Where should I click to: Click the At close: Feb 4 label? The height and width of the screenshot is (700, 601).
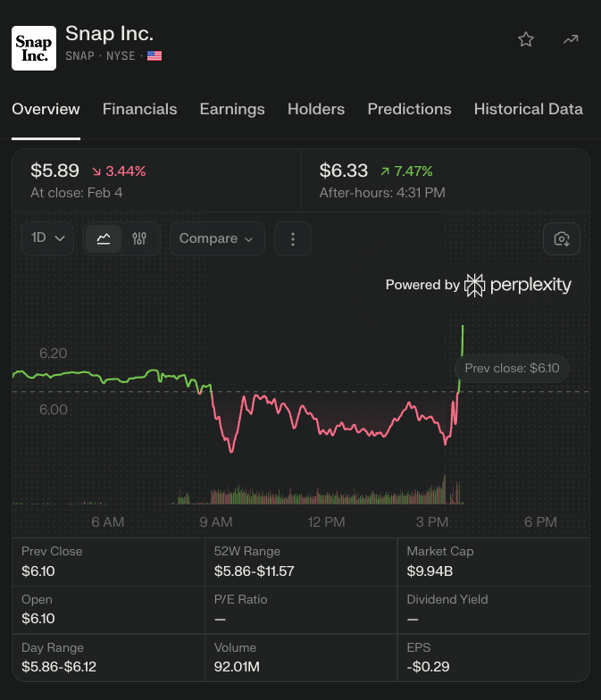[x=77, y=193]
